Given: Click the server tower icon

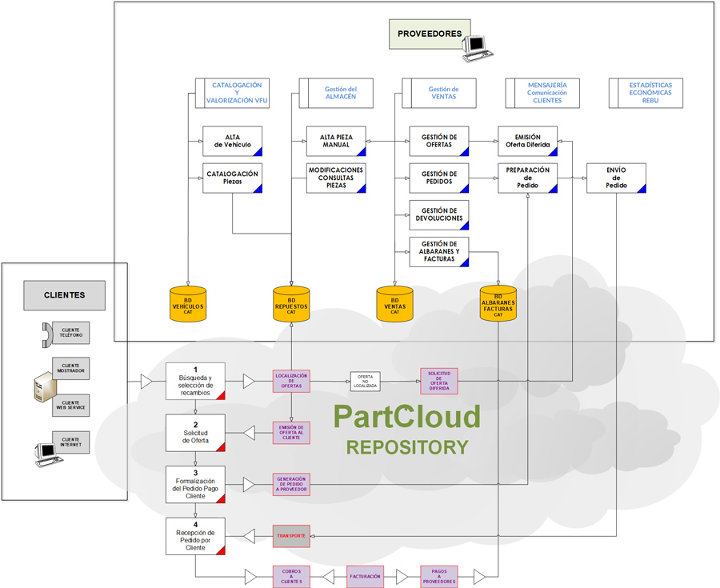Looking at the screenshot, I should point(45,387).
